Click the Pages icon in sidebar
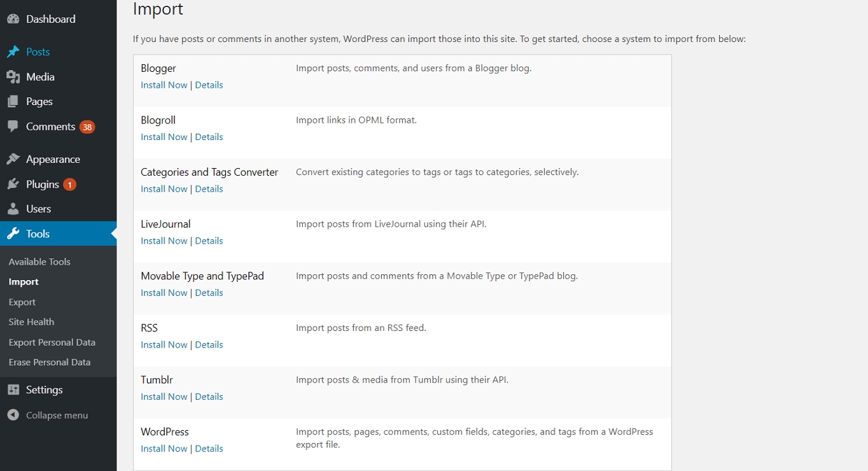 (13, 102)
